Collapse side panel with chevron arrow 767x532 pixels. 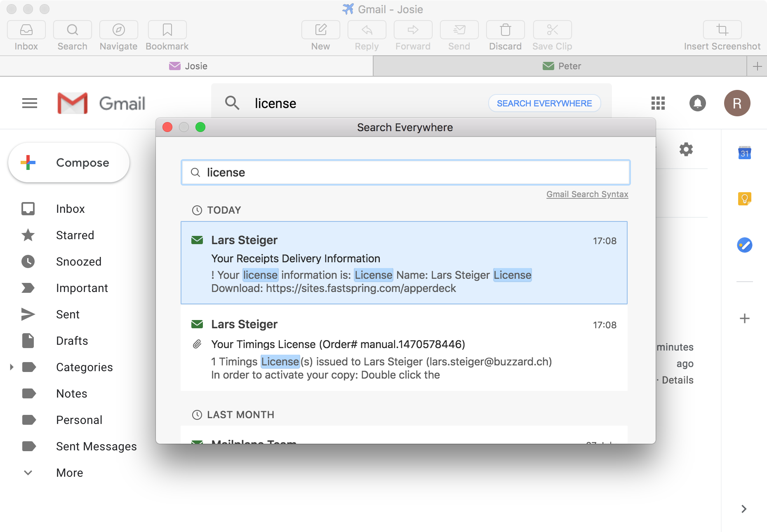744,509
